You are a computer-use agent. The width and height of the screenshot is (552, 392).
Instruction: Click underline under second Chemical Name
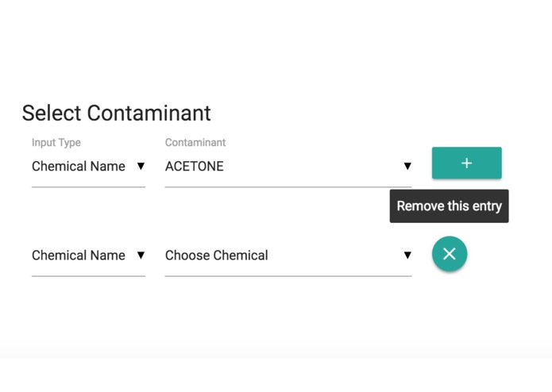coord(88,276)
